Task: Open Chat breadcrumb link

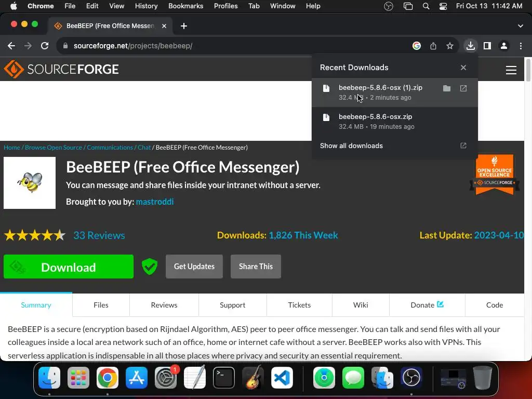Action: 144,148
